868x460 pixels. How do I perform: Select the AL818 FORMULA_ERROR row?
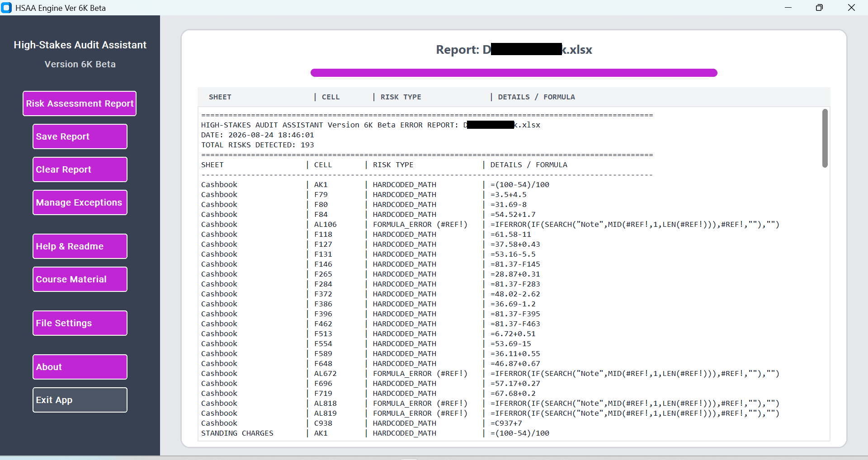click(x=491, y=404)
